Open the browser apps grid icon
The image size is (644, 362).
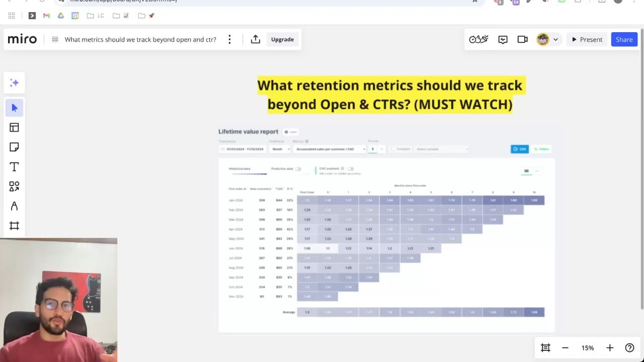pos(12,16)
